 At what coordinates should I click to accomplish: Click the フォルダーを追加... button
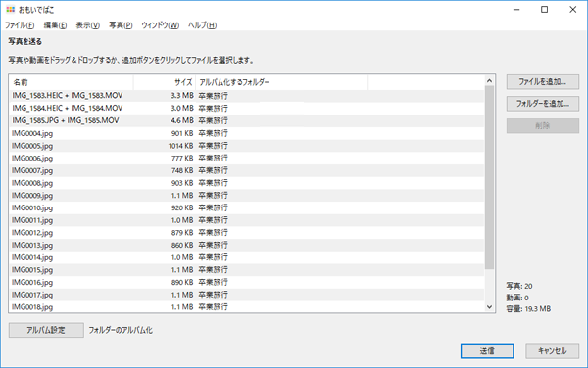543,104
